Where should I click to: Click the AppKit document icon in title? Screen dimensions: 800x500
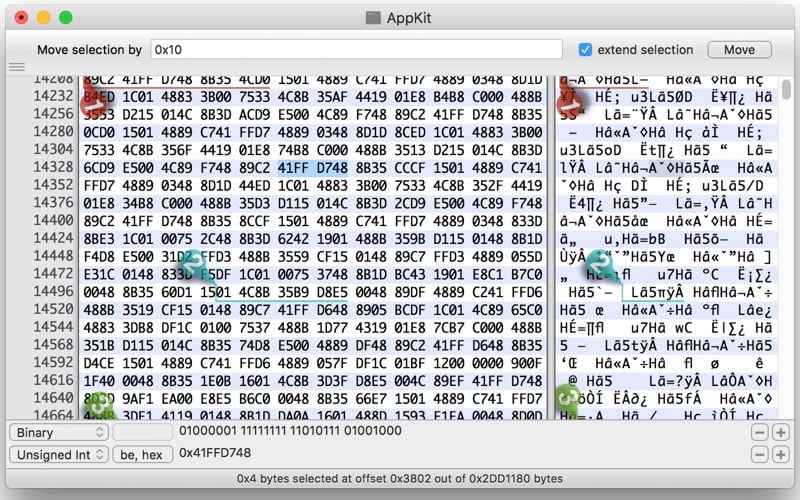pos(373,17)
